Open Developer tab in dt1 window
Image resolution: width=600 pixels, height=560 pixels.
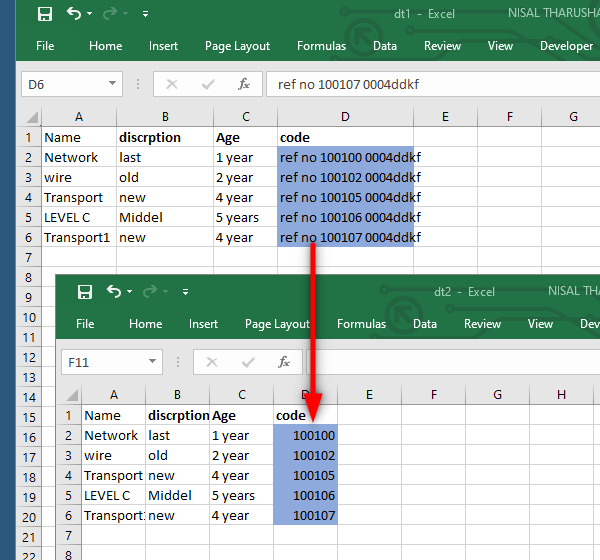pos(566,46)
